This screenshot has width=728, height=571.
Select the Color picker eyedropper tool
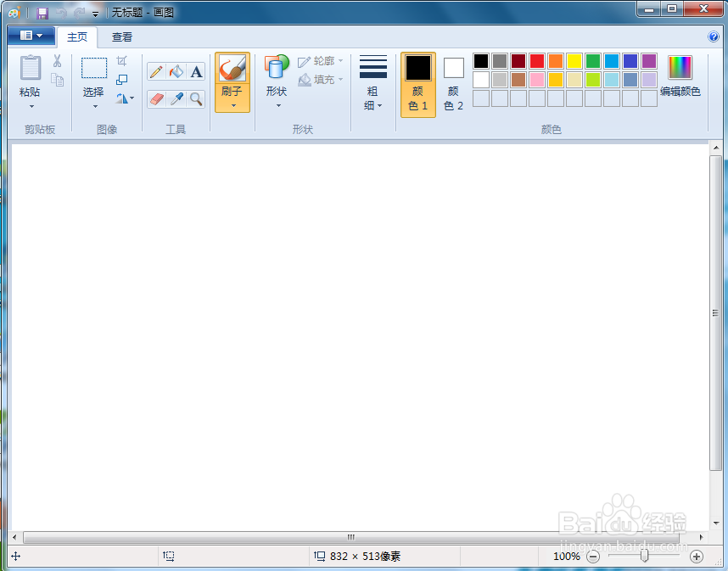coord(176,99)
